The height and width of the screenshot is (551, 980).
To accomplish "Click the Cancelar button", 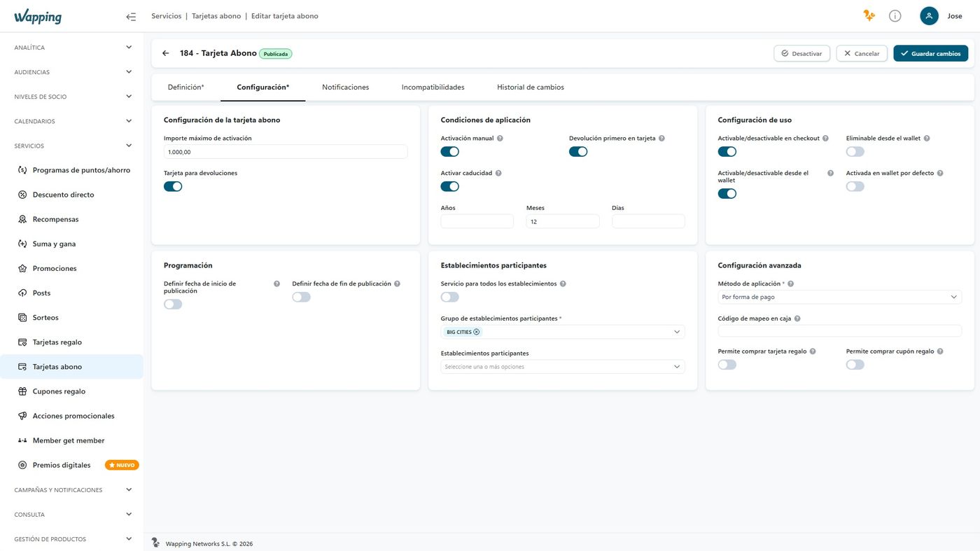I will pos(862,53).
